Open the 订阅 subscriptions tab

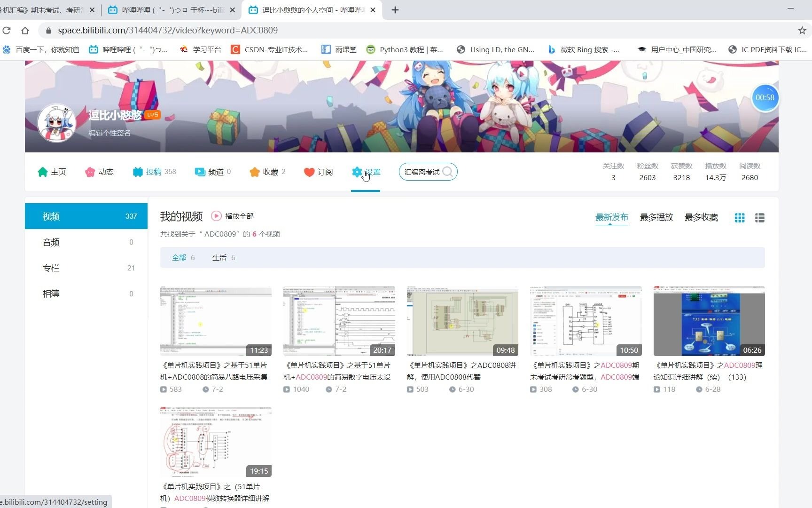(x=319, y=172)
